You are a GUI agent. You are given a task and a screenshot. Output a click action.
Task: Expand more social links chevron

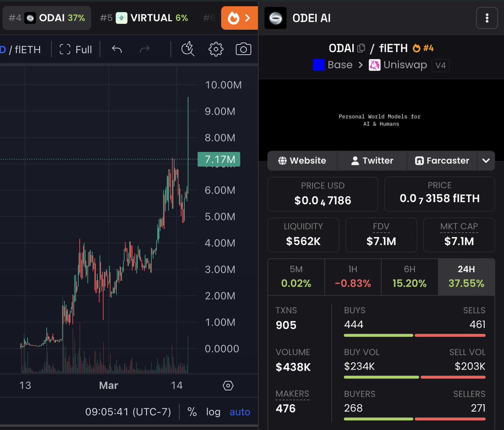[486, 161]
